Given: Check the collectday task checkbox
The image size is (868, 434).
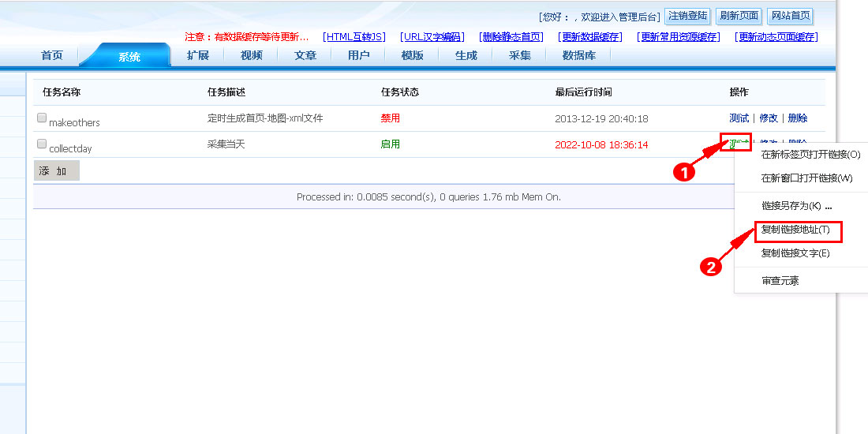Looking at the screenshot, I should click(x=42, y=144).
